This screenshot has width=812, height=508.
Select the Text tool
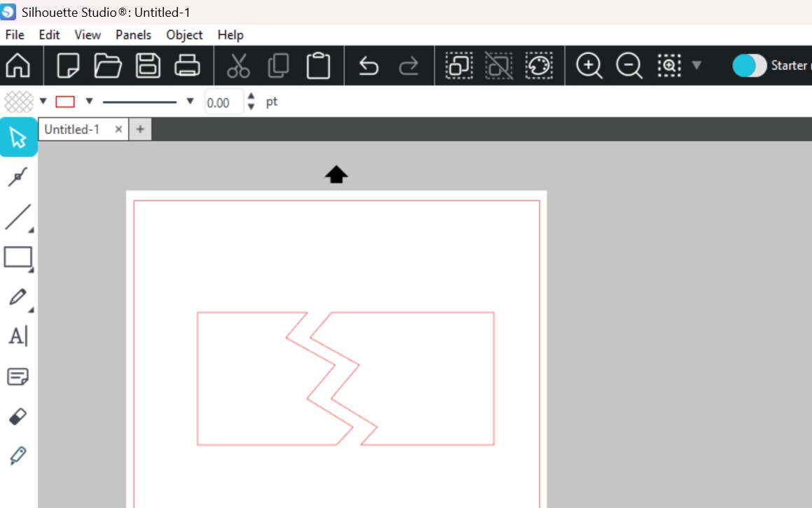[18, 336]
